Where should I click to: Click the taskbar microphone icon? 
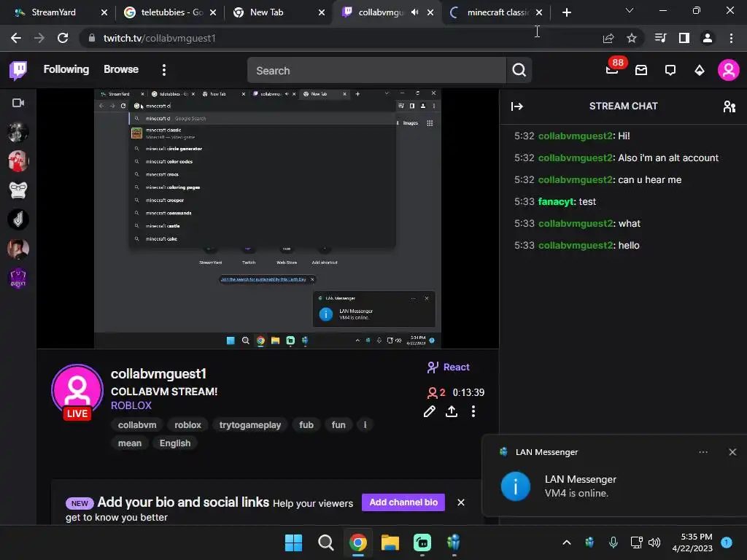[x=613, y=542]
